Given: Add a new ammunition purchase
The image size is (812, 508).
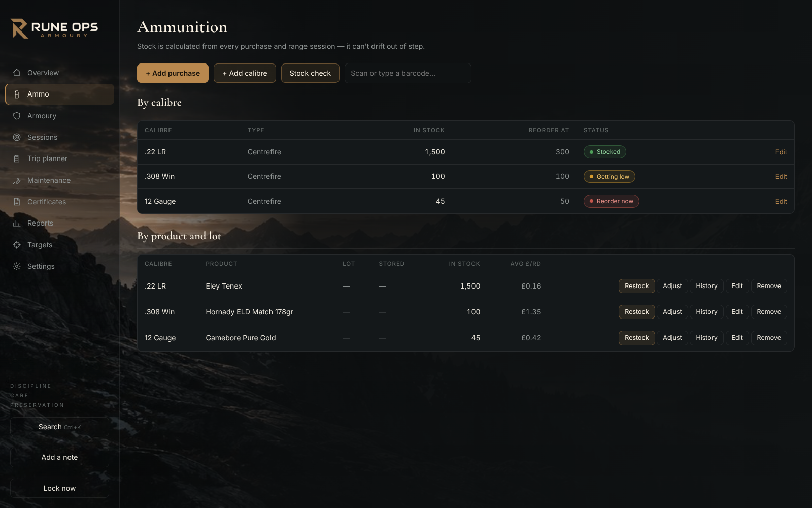Looking at the screenshot, I should [x=173, y=73].
